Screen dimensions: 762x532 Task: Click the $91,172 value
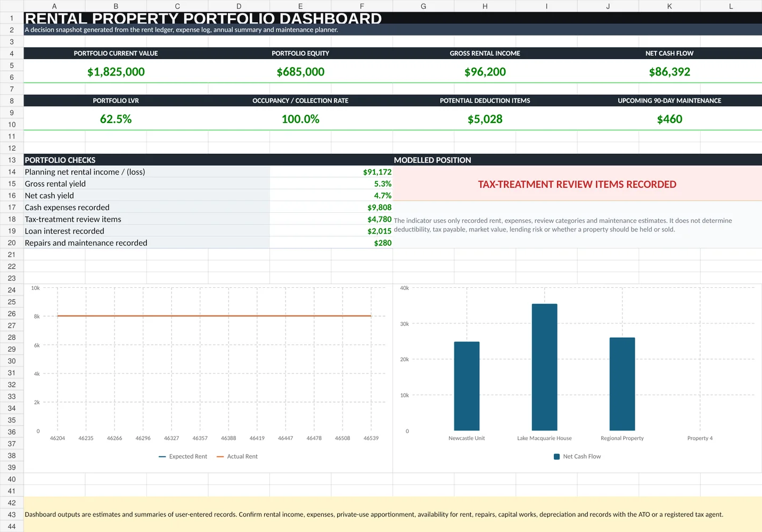pyautogui.click(x=377, y=172)
